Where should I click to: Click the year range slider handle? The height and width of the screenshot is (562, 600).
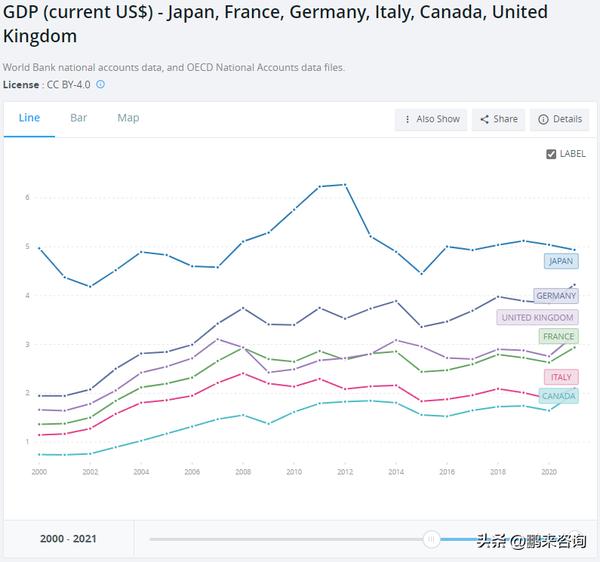coord(431,539)
